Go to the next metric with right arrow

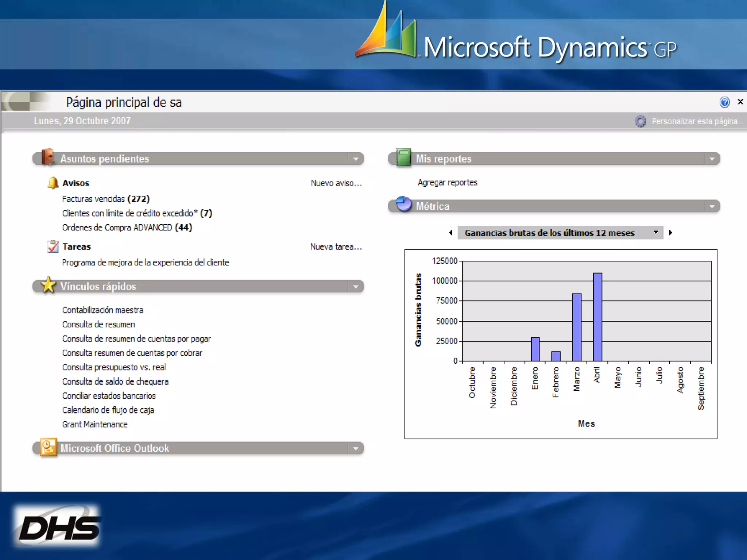pos(670,233)
